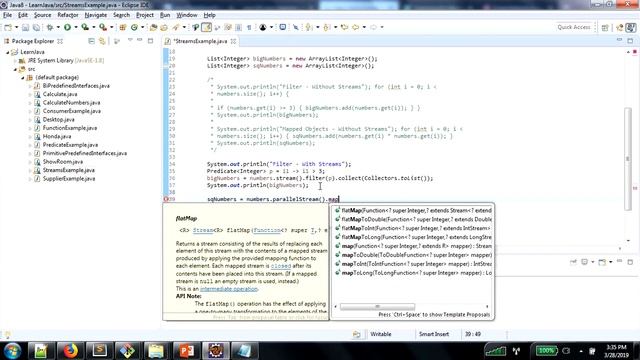
Task: Click the Open Task icon
Action: (x=164, y=27)
